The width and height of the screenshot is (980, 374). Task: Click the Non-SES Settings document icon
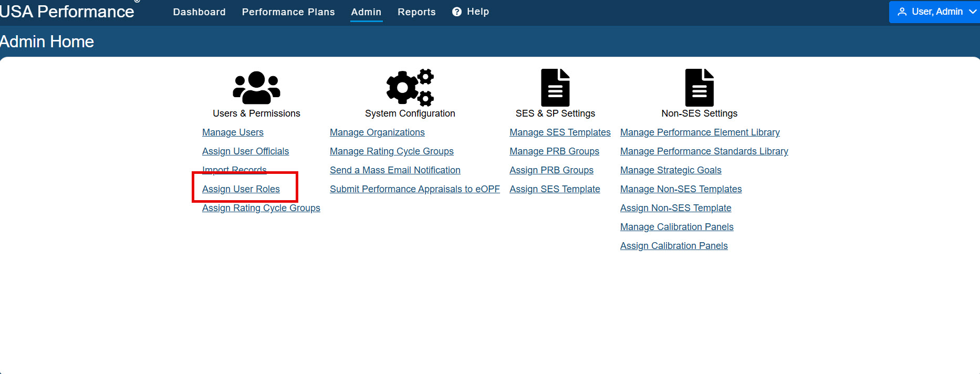click(x=699, y=87)
